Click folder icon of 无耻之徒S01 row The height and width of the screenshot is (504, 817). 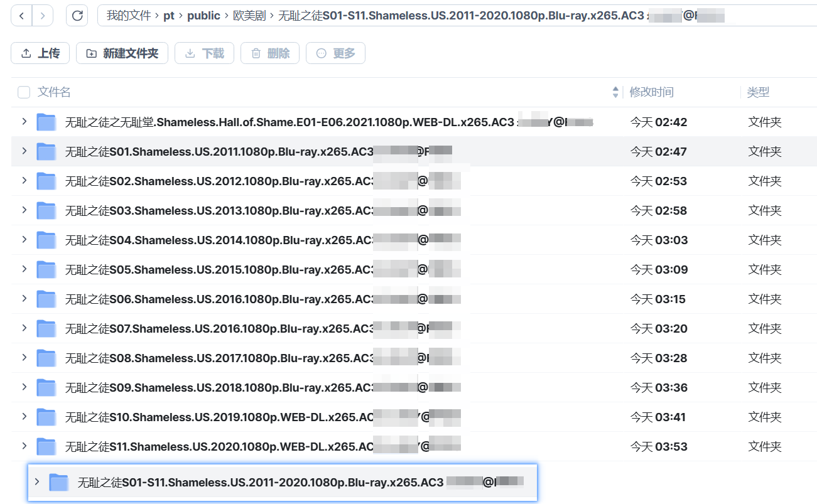pos(46,151)
